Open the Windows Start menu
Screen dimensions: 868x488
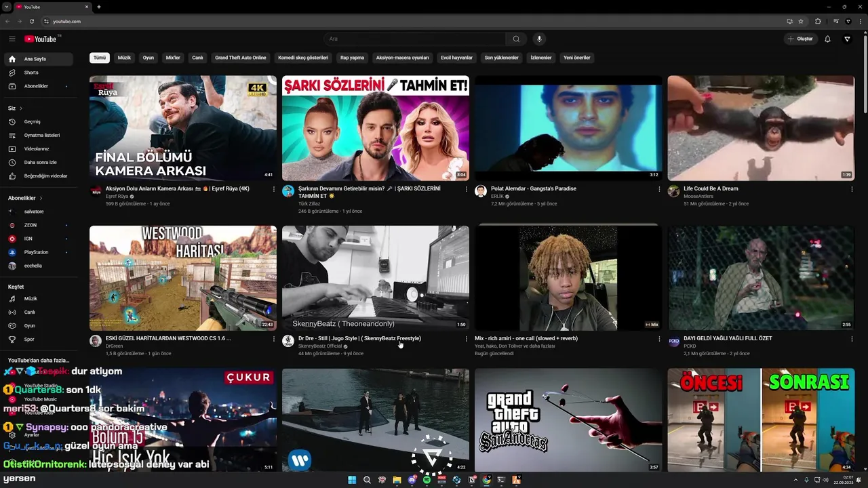(x=352, y=480)
